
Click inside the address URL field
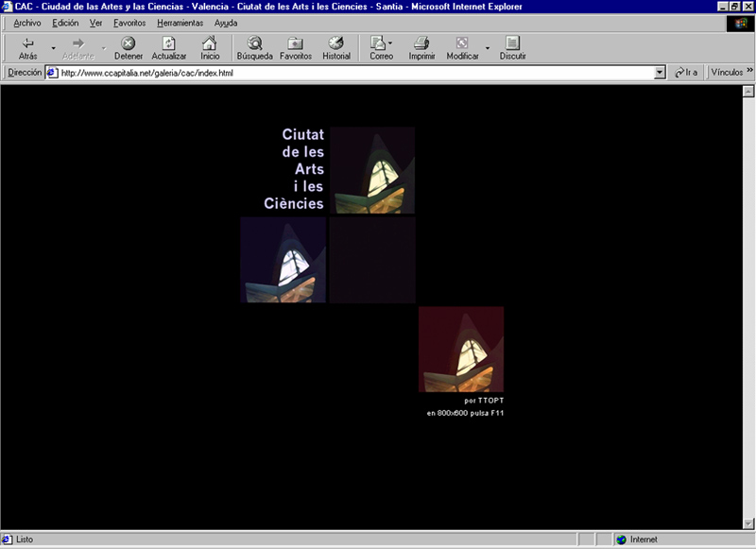(356, 73)
